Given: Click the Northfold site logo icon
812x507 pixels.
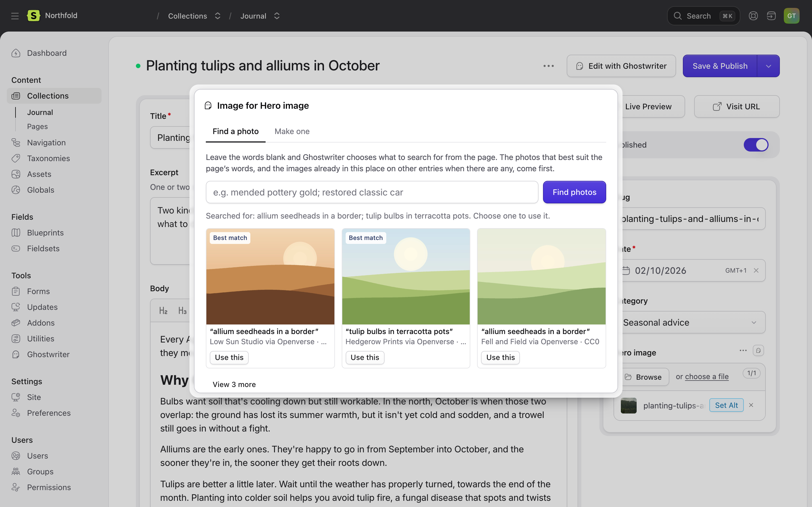Looking at the screenshot, I should coord(34,15).
